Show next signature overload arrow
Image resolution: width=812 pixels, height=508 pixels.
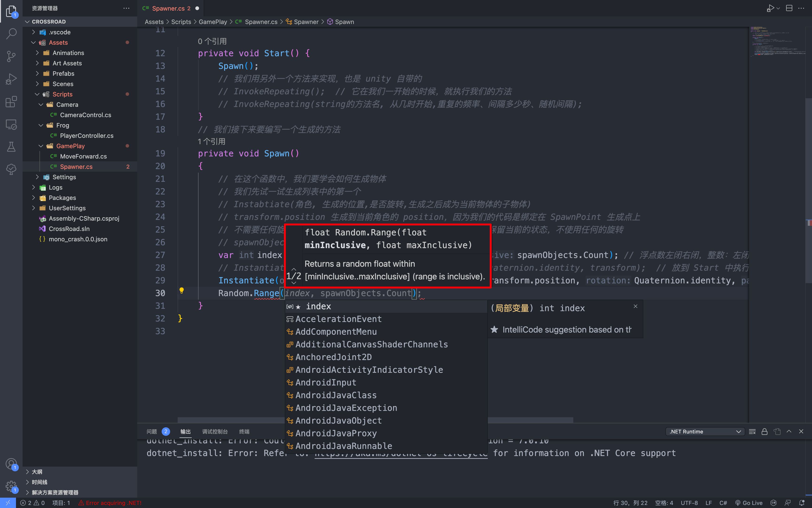294,282
